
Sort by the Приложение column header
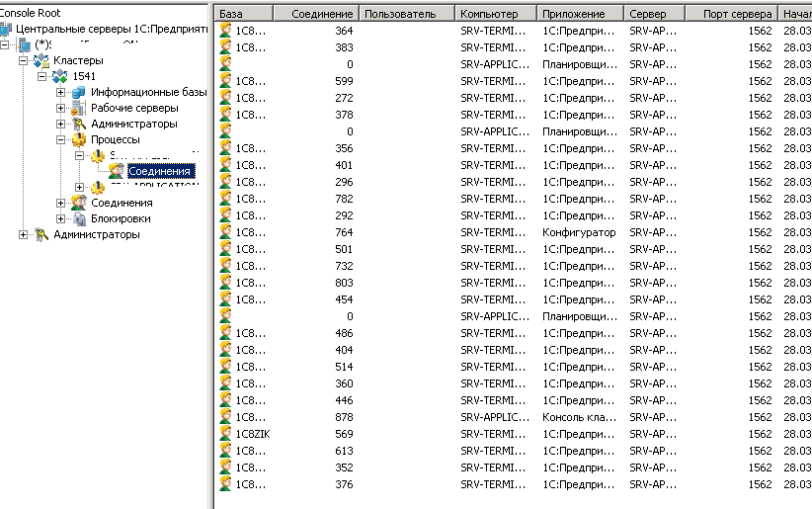pos(581,14)
